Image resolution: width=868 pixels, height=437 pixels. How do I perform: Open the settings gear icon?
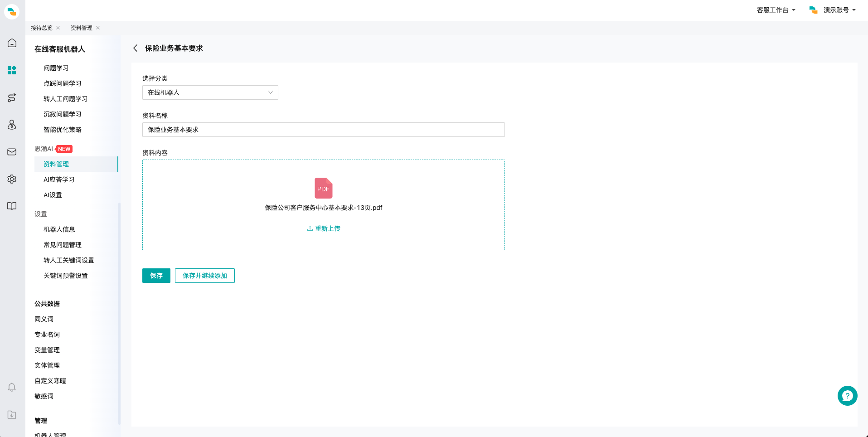12,179
